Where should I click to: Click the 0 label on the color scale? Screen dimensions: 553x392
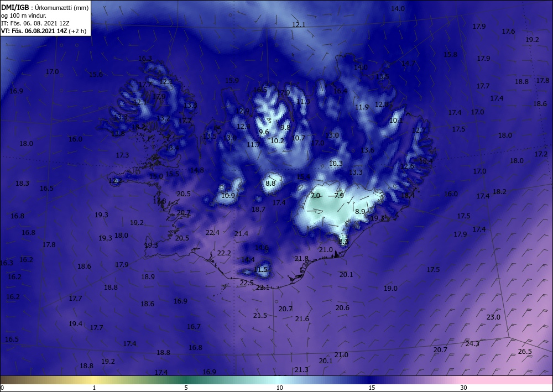(2, 388)
